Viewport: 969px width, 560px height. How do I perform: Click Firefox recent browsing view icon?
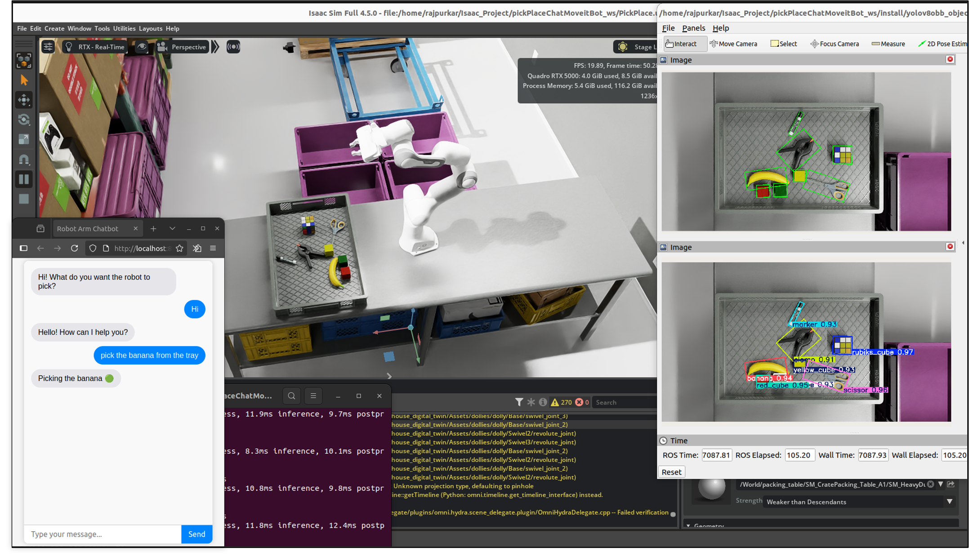point(40,229)
